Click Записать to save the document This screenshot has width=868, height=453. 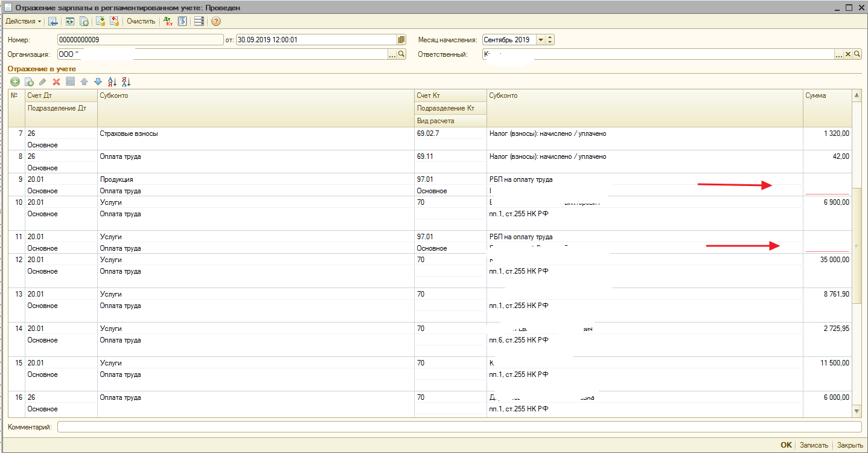click(x=814, y=445)
